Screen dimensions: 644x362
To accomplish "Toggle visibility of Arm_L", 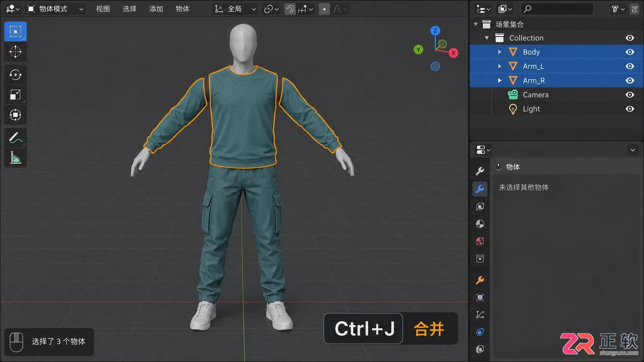I will 630,66.
